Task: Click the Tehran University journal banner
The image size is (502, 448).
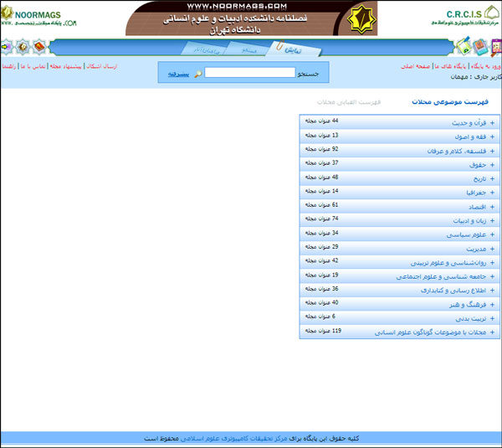Action: pos(251,18)
